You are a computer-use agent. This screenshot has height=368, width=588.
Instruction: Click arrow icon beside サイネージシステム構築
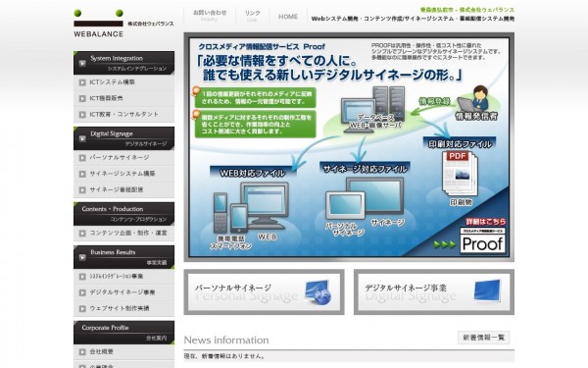coord(82,174)
